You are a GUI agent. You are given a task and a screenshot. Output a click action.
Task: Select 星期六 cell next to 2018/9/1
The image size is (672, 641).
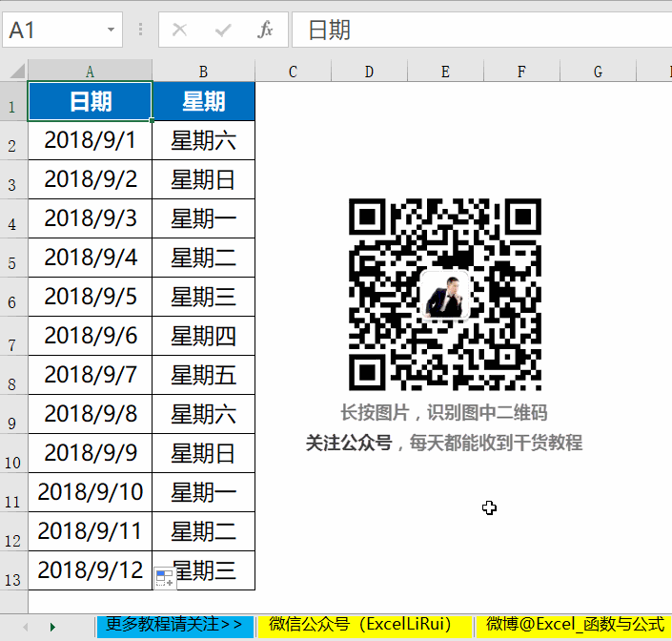coord(204,140)
